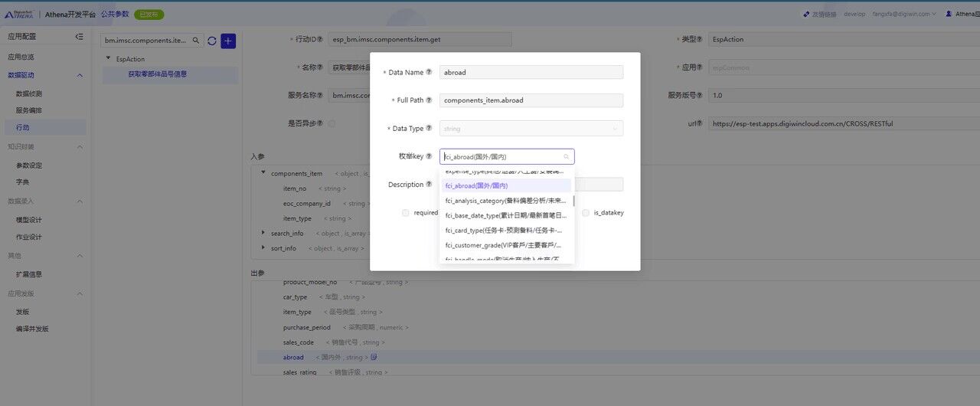980x406 pixels.
Task: Click the Data Name input field
Action: point(531,72)
